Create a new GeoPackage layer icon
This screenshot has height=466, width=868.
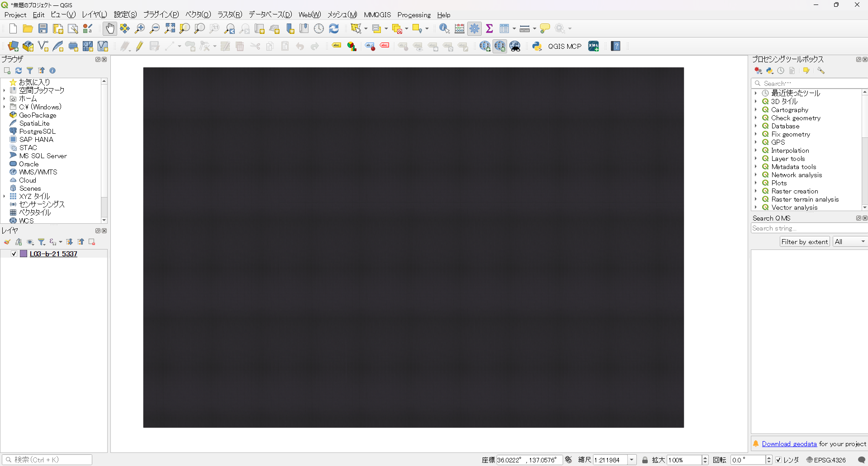click(28, 46)
